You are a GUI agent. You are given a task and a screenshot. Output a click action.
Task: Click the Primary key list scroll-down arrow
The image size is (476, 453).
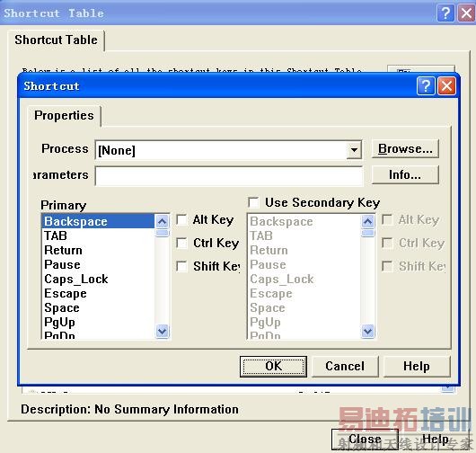162,331
